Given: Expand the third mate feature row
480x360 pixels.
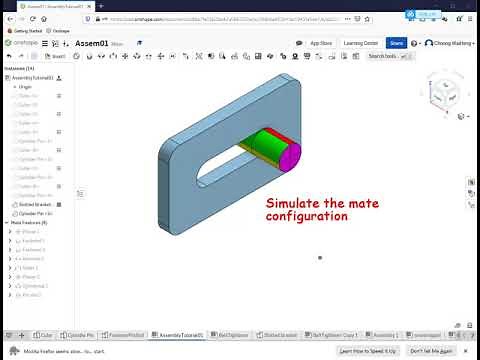Looking at the screenshot, I should click(10, 250).
